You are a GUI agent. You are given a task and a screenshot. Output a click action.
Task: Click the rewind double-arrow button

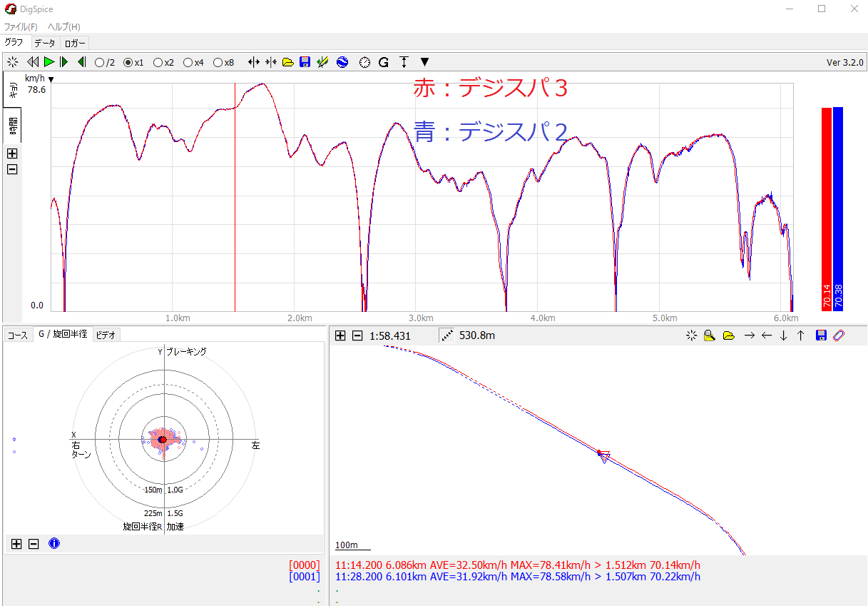[32, 62]
